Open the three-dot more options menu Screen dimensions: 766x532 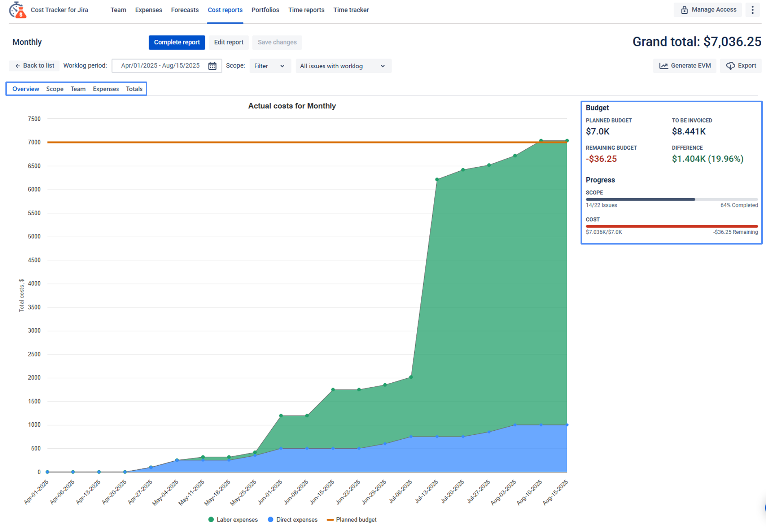pyautogui.click(x=752, y=10)
